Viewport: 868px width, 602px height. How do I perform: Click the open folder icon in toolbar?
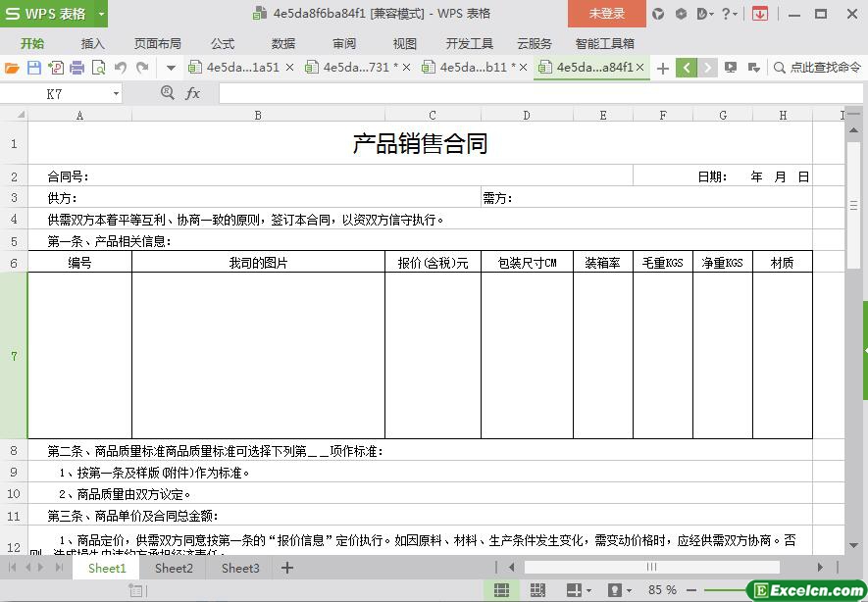pos(12,68)
